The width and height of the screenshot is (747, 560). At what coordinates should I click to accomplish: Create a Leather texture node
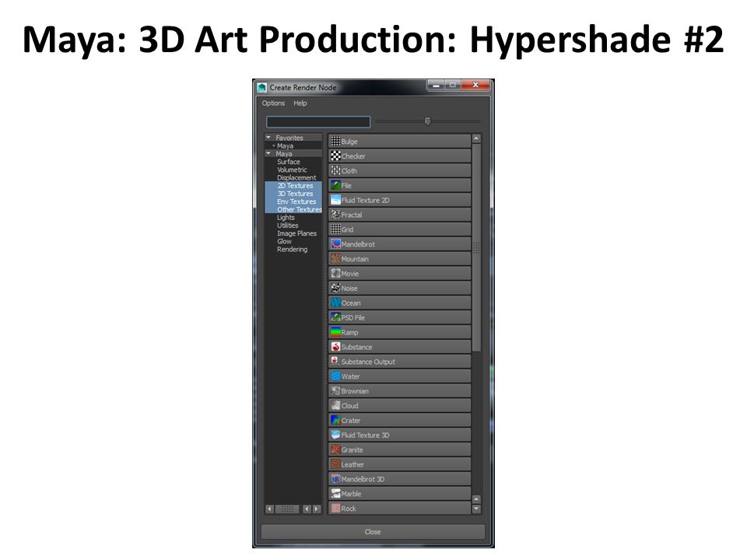[399, 465]
